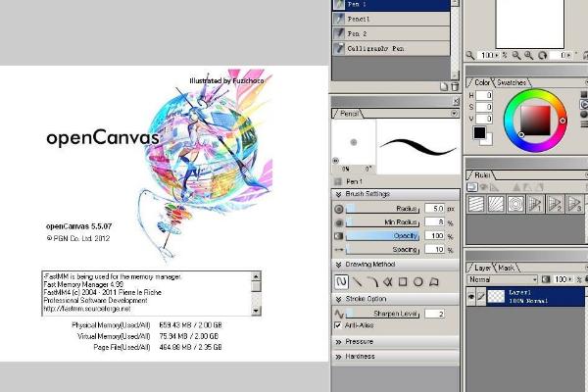This screenshot has height=392, width=588.
Task: Toggle the ruler snap button
Action: 472,187
